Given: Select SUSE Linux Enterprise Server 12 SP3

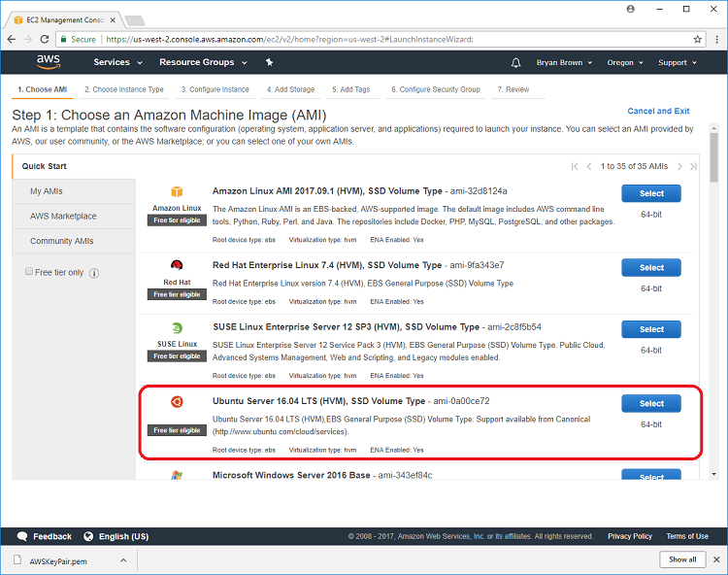Looking at the screenshot, I should [651, 329].
